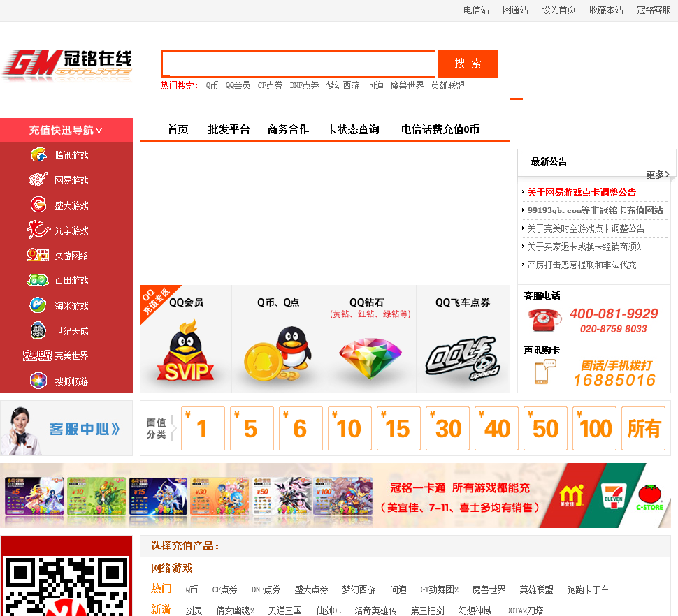Click the 7-Eleven logo in banner
The width and height of the screenshot is (678, 616).
[613, 497]
